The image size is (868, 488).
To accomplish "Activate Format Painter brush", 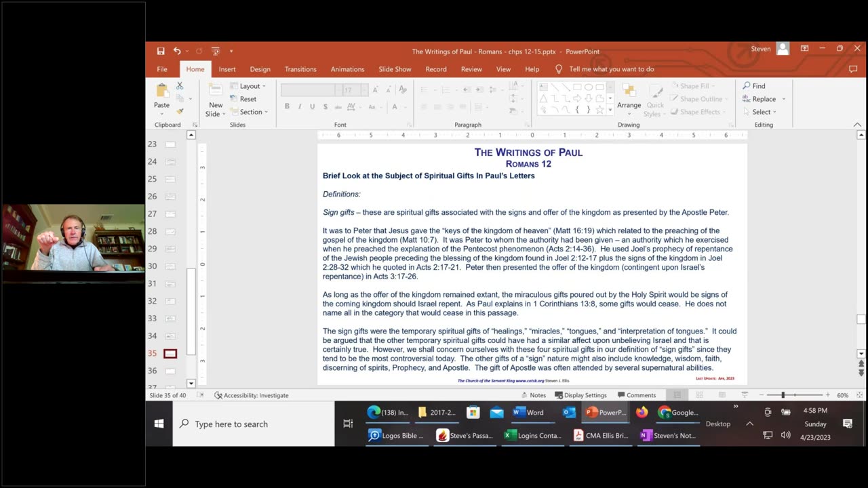I will coord(180,111).
